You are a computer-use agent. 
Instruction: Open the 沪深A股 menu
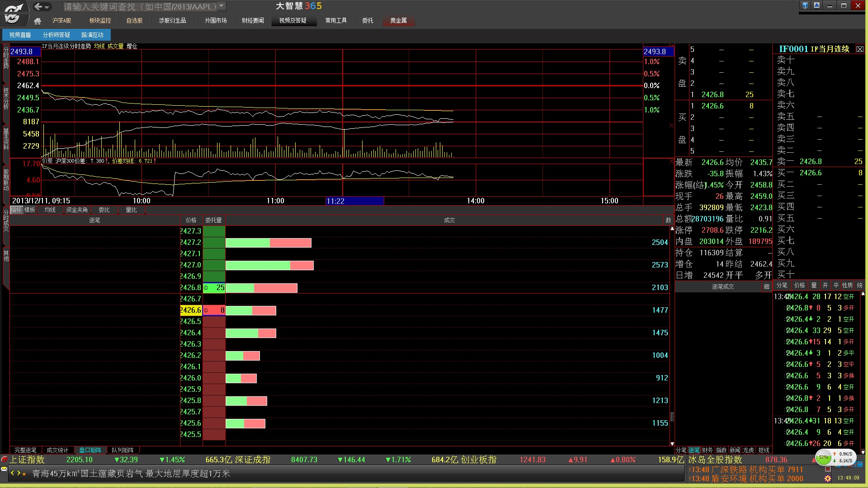[61, 21]
